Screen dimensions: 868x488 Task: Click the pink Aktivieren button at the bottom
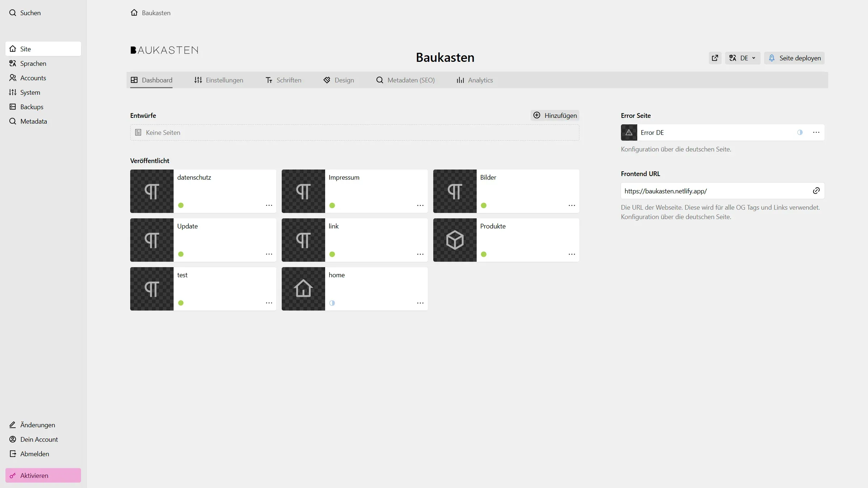(43, 475)
